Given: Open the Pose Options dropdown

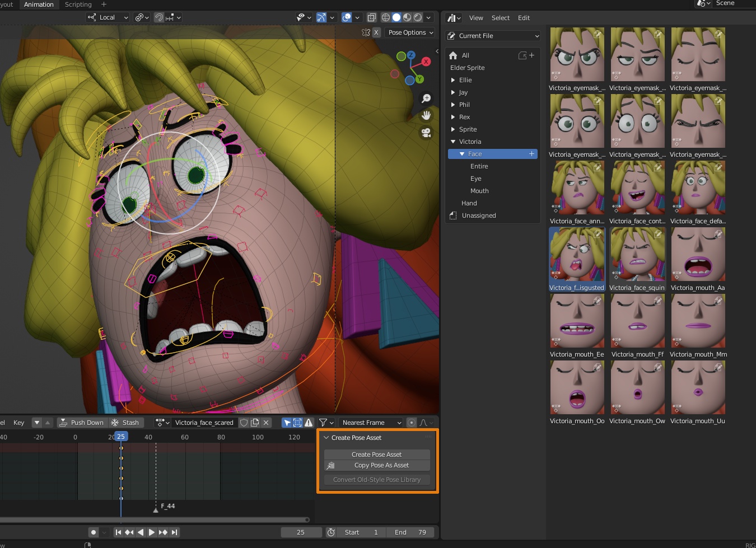Looking at the screenshot, I should click(x=411, y=32).
